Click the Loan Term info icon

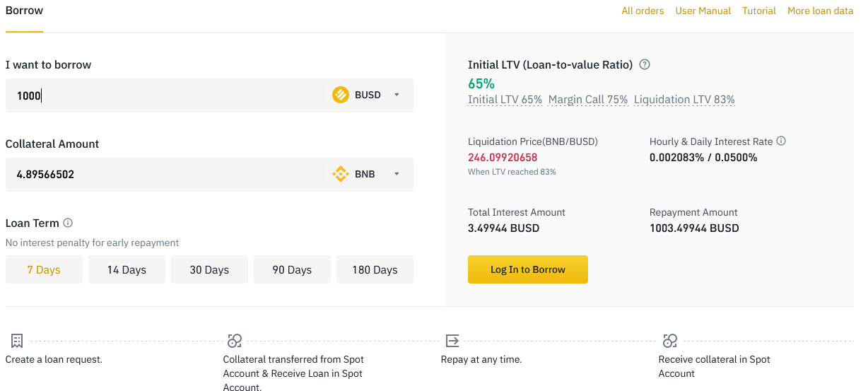point(68,223)
